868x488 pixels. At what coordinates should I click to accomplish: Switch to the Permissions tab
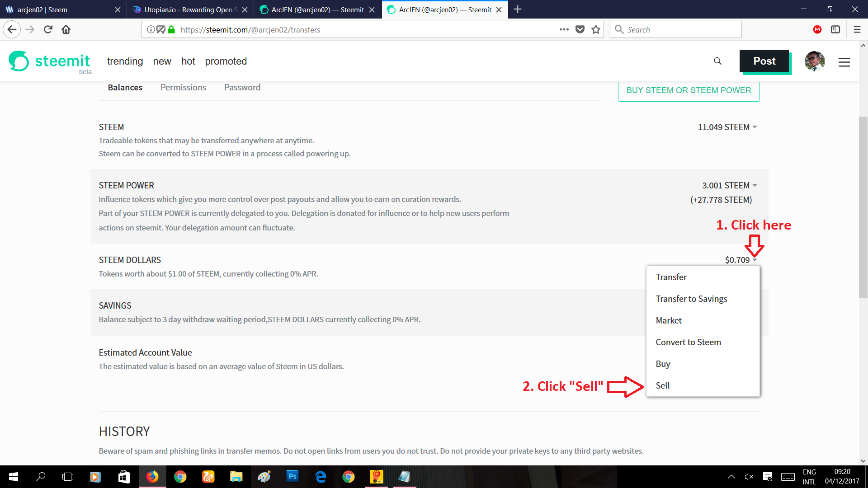[x=183, y=88]
